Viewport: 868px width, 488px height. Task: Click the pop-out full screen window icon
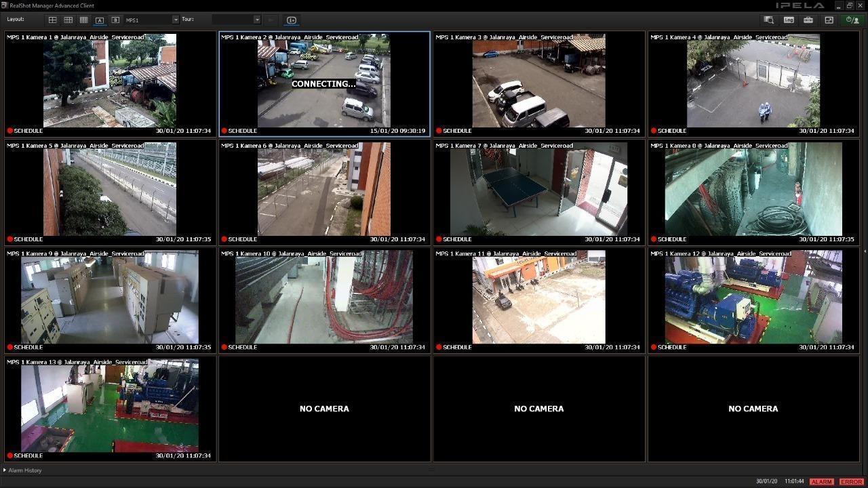click(x=829, y=20)
